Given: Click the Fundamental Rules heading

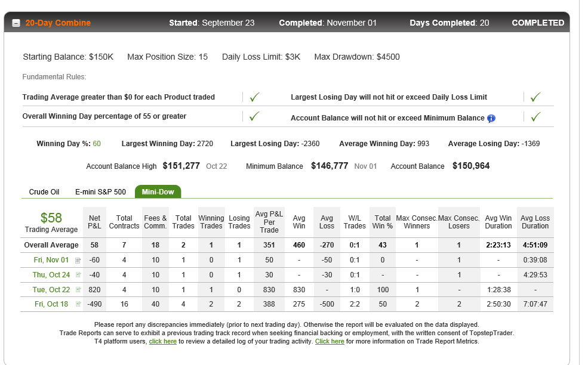Looking at the screenshot, I should (54, 77).
